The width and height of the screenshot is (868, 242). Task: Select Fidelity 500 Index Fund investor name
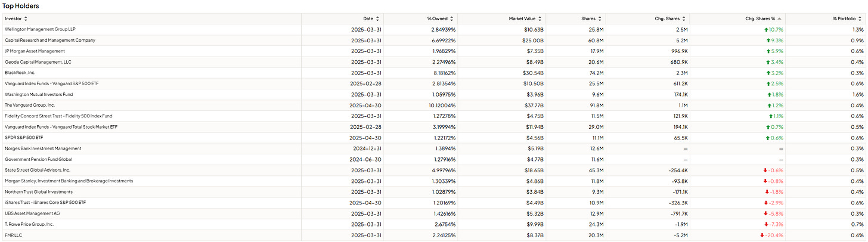point(58,116)
